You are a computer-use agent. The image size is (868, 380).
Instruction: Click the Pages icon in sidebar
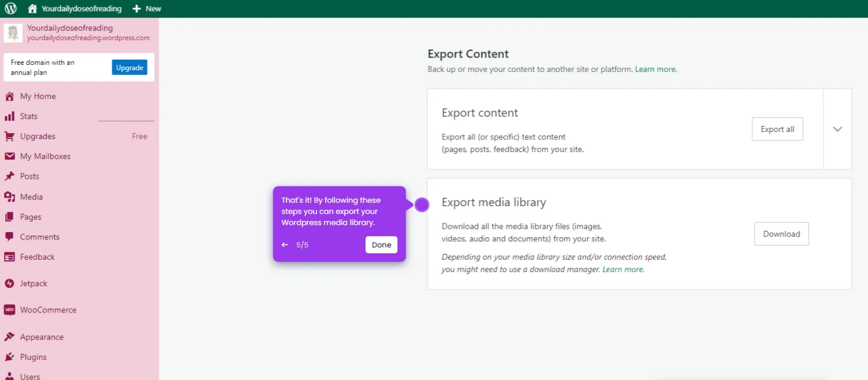(x=10, y=217)
